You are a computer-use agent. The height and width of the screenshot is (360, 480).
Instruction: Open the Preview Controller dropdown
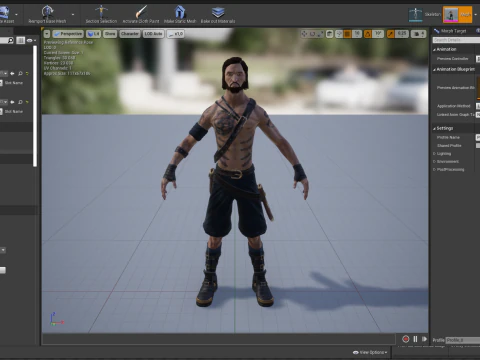[x=478, y=59]
